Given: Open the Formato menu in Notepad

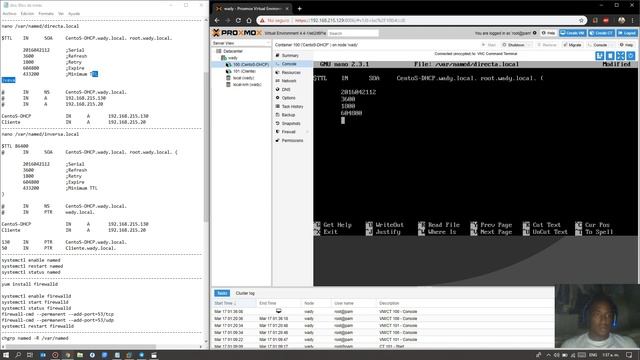Looking at the screenshot, I should (x=46, y=13).
